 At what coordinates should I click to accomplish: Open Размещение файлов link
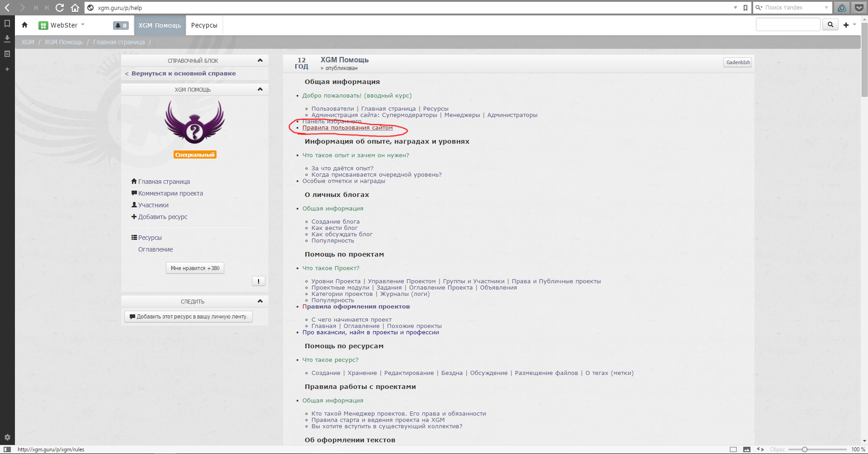coord(547,373)
